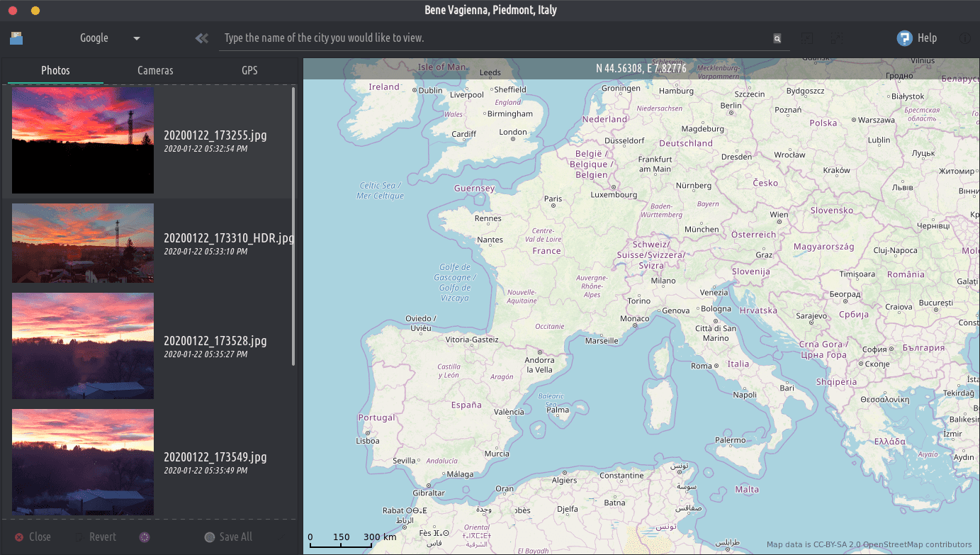Viewport: 980px width, 555px height.
Task: Click the coordinates N 44.56308, E 7.82776
Action: [x=641, y=69]
